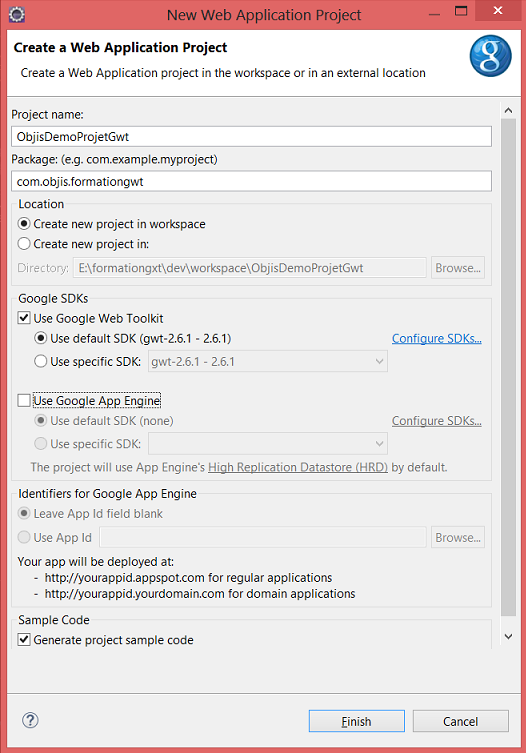
Task: Click the yourappid.yourdomain.com URL text
Action: (135, 594)
